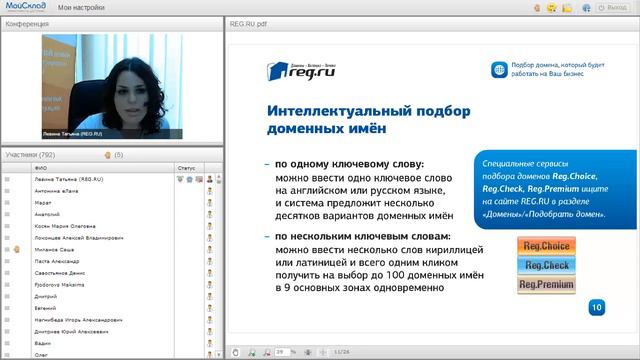
Task: Click the blue status icon for Левина Татьяна
Action: [189, 179]
